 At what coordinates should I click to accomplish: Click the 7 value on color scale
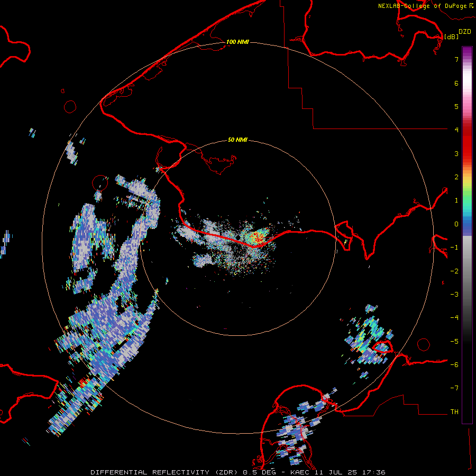456,59
